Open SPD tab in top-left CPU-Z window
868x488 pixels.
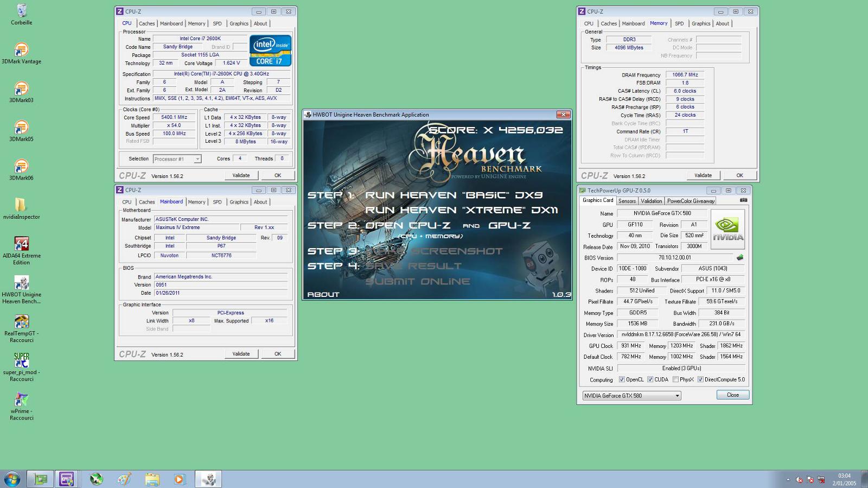click(217, 23)
